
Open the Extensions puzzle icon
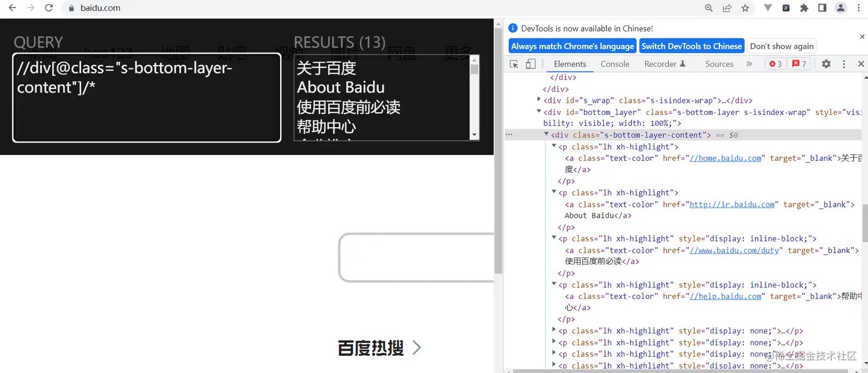click(x=804, y=8)
